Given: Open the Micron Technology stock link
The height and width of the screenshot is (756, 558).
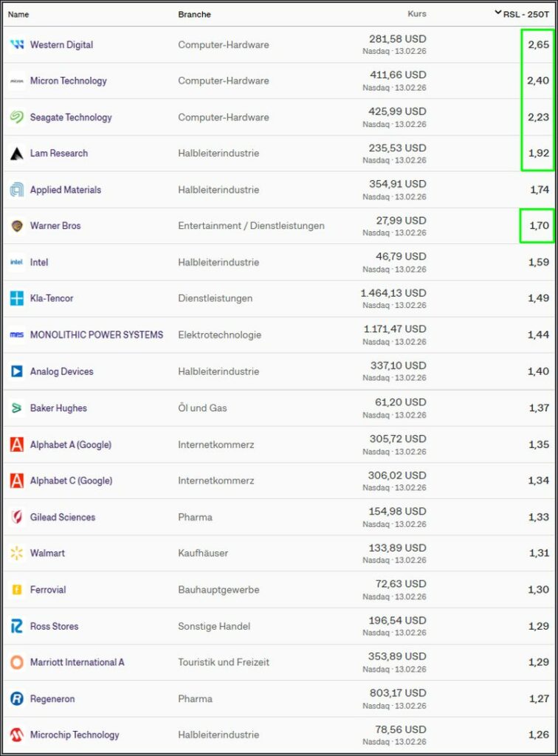Looking at the screenshot, I should click(x=69, y=81).
